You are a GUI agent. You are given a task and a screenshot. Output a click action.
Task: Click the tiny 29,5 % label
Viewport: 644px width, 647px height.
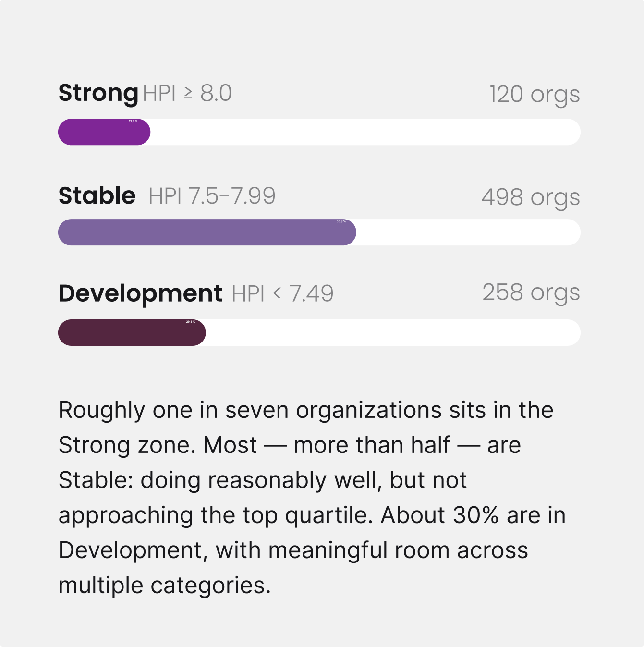tap(191, 322)
